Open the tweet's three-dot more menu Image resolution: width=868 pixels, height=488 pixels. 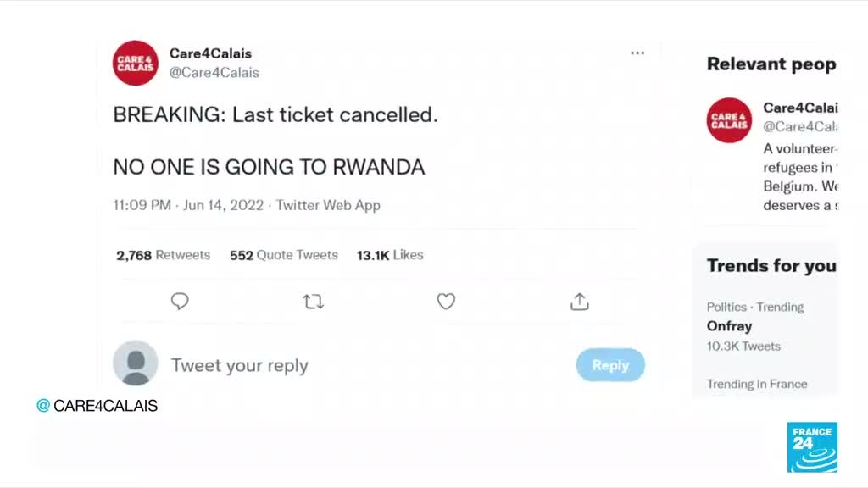click(x=637, y=53)
